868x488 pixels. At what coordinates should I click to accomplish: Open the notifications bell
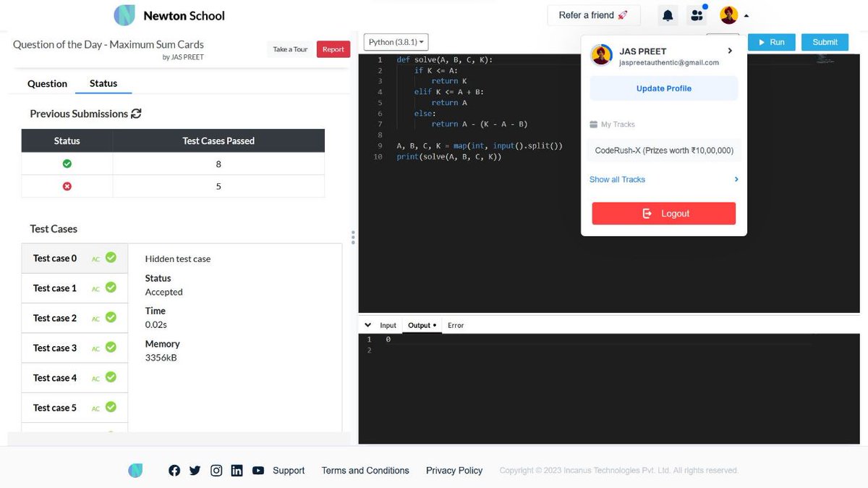point(667,14)
